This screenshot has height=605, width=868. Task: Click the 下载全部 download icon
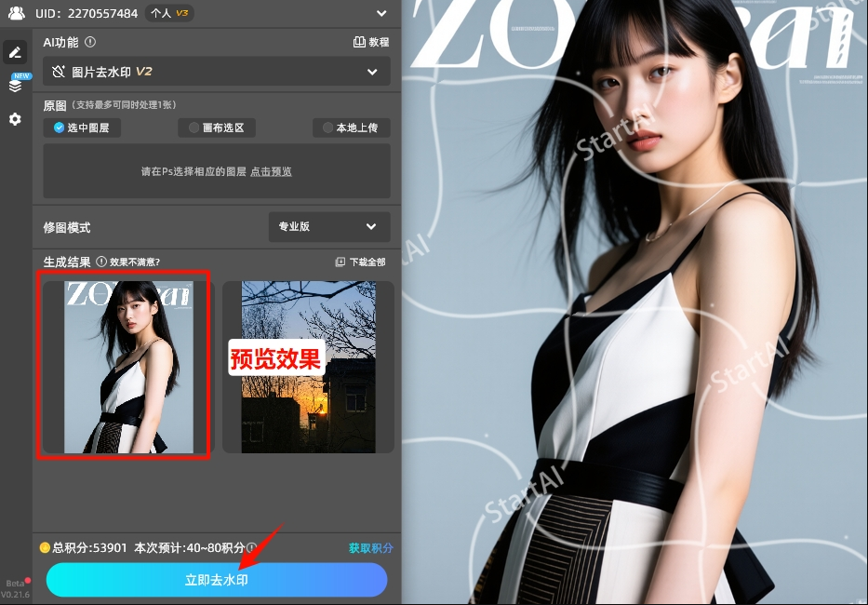[341, 262]
